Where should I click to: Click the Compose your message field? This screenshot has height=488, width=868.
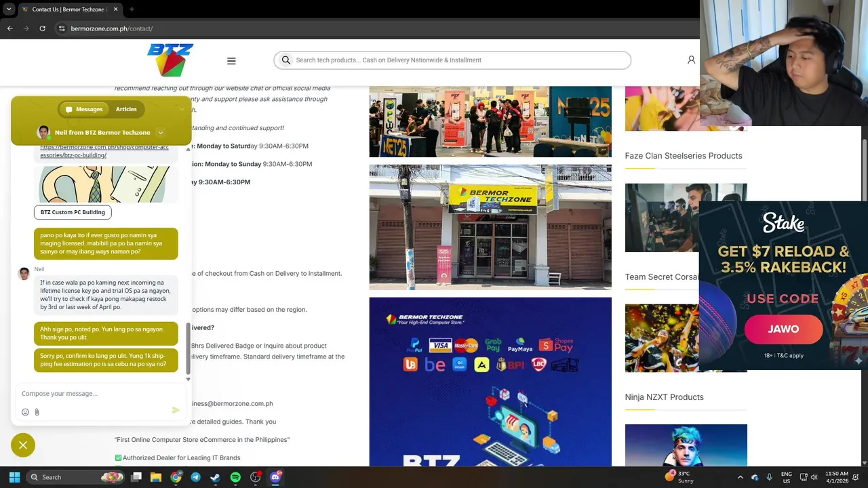pyautogui.click(x=100, y=393)
